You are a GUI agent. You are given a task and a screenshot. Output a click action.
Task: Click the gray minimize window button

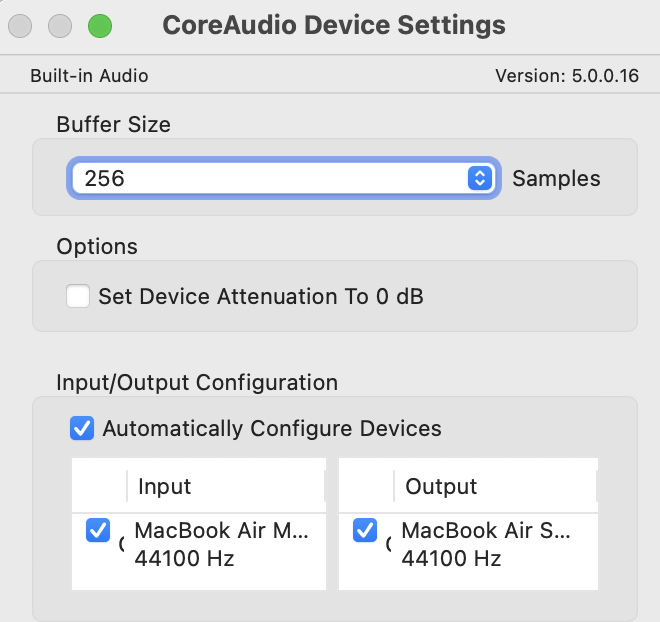point(62,26)
